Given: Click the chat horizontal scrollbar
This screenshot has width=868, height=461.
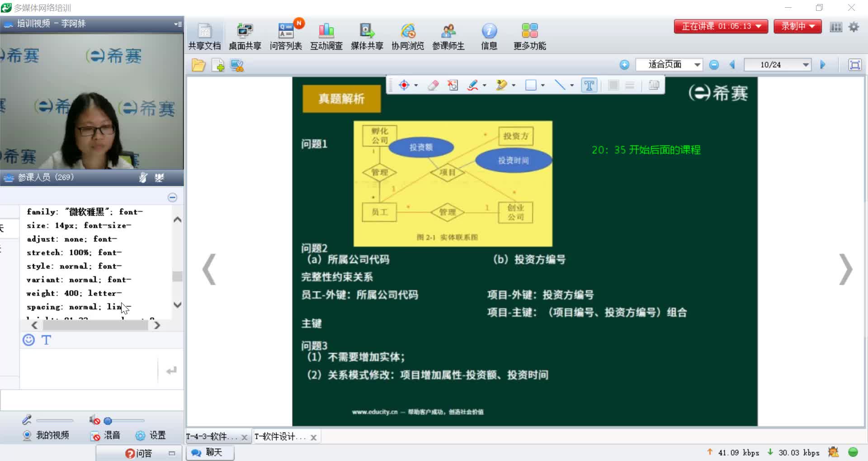Looking at the screenshot, I should point(96,325).
